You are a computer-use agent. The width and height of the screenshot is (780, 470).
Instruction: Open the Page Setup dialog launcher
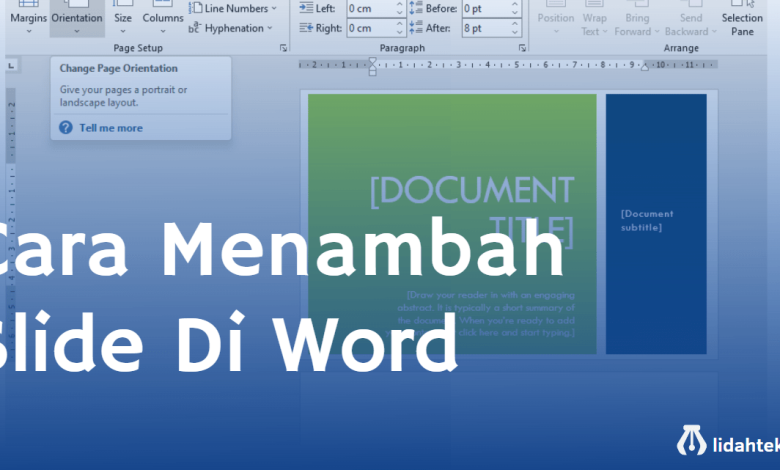click(283, 48)
